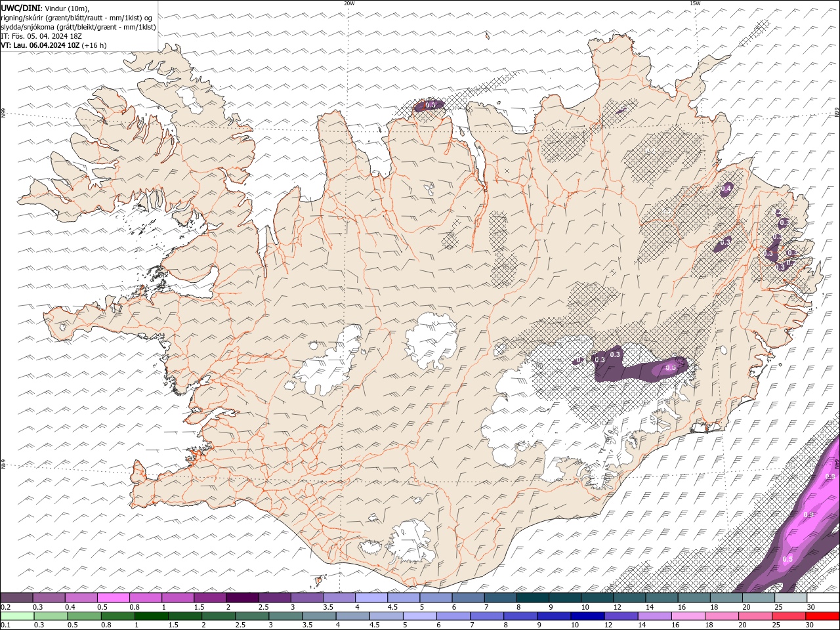Click the 'IT: Fös. 05. 04. 2024 18Z' line
This screenshot has height=630, width=840.
click(x=41, y=36)
